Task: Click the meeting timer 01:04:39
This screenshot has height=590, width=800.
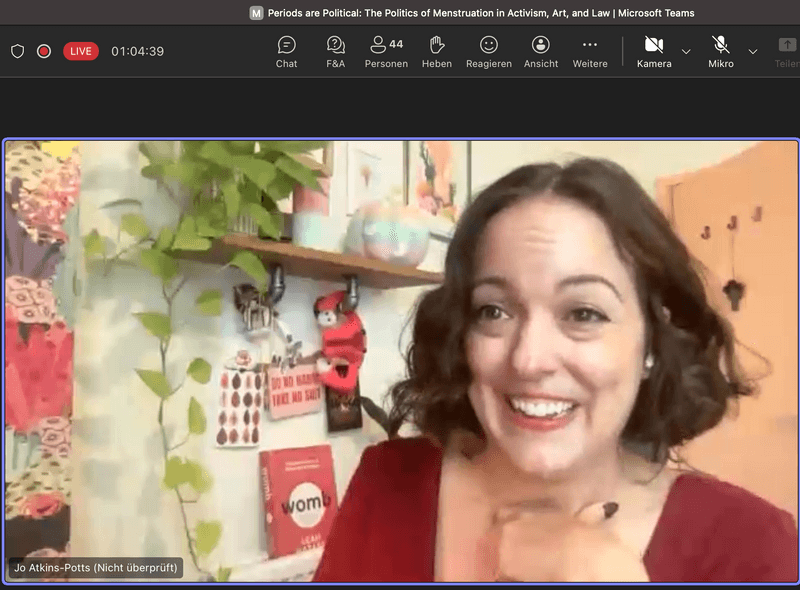Action: click(137, 51)
